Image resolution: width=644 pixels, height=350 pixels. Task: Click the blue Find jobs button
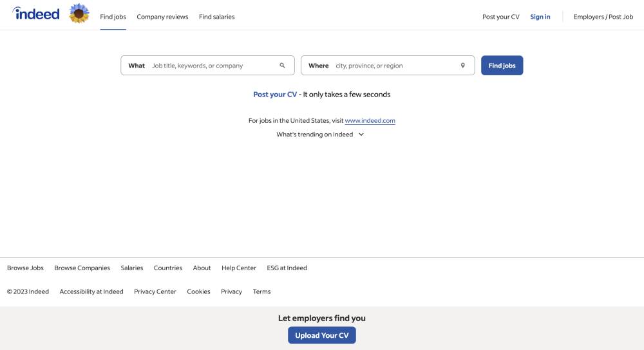tap(502, 65)
